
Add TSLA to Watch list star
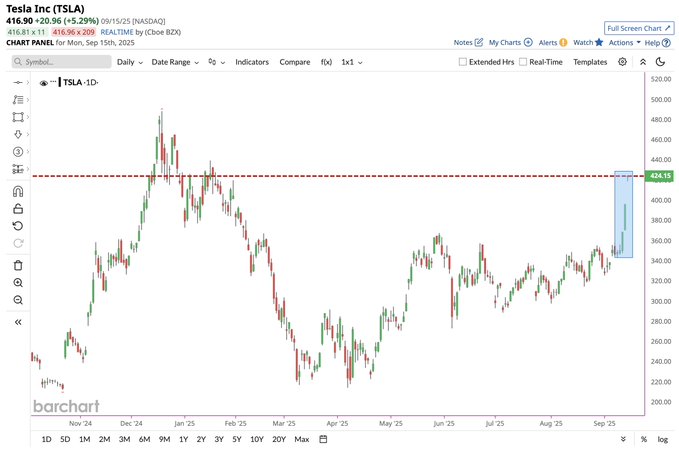[x=599, y=42]
